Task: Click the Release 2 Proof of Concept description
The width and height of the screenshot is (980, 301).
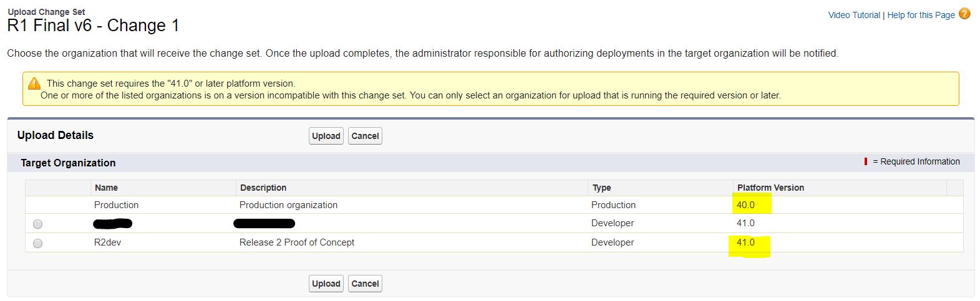Action: 297,242
